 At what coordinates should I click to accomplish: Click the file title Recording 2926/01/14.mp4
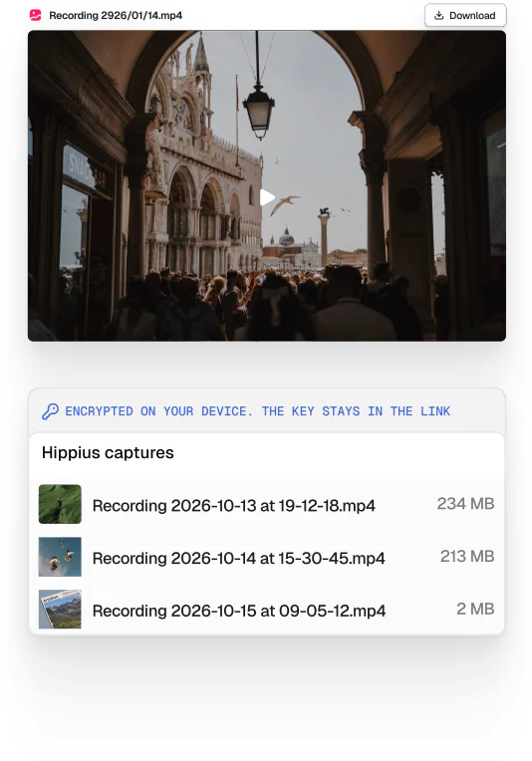point(116,16)
